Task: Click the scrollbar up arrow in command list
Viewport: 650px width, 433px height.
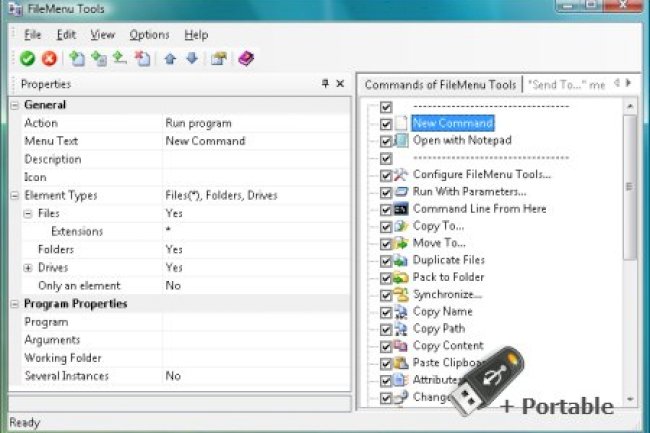Action: coord(630,106)
